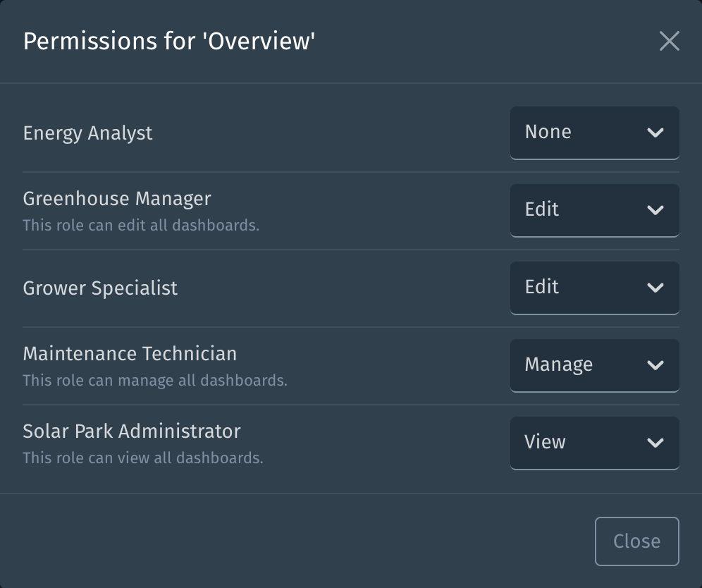The height and width of the screenshot is (588, 702).
Task: Open the 'View' dropdown for Solar Park Administrator
Action: (594, 442)
